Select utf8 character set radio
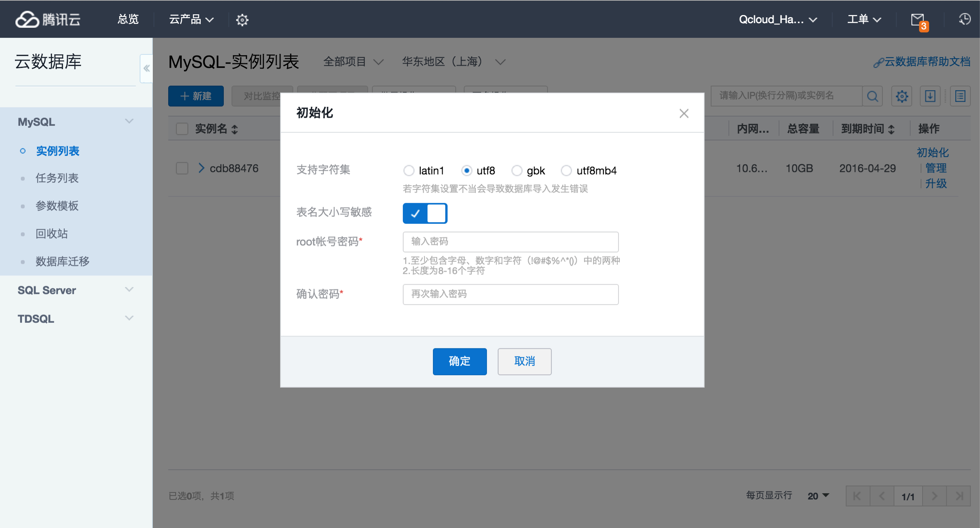This screenshot has height=528, width=980. click(466, 170)
